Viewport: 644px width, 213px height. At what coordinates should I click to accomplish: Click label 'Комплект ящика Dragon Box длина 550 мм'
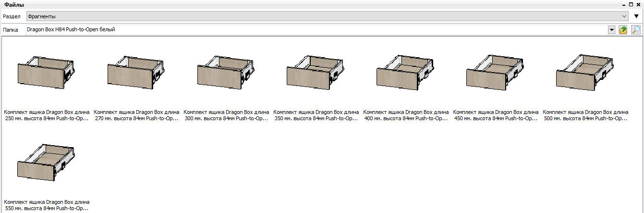[47, 205]
